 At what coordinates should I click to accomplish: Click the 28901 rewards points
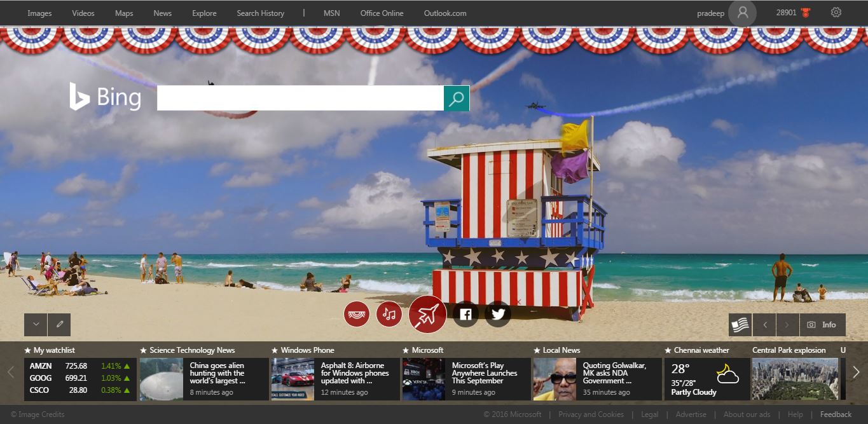[787, 13]
